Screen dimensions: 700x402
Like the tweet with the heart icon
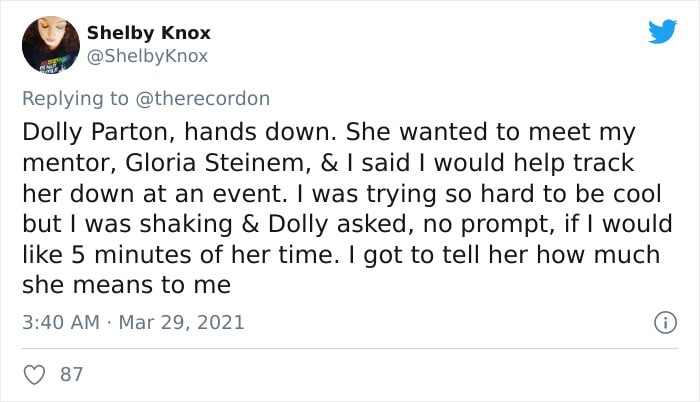click(x=34, y=375)
